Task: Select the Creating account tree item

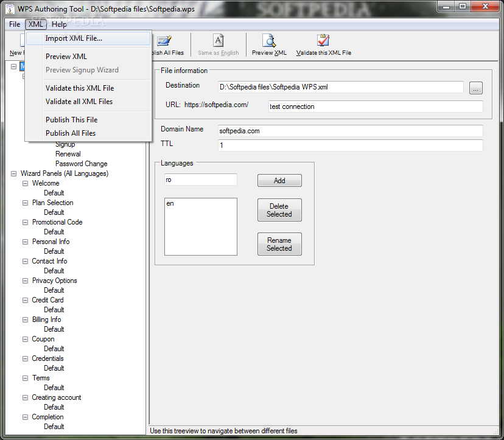Action: coord(57,397)
